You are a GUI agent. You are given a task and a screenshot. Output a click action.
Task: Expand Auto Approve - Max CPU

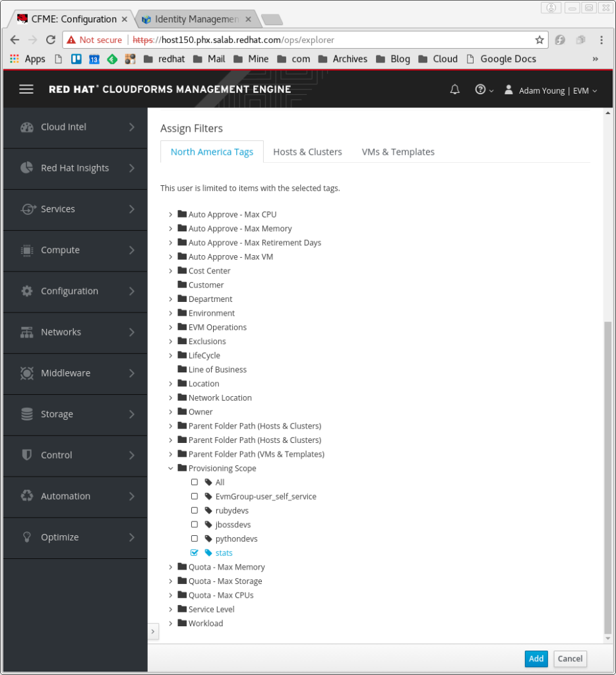[171, 214]
